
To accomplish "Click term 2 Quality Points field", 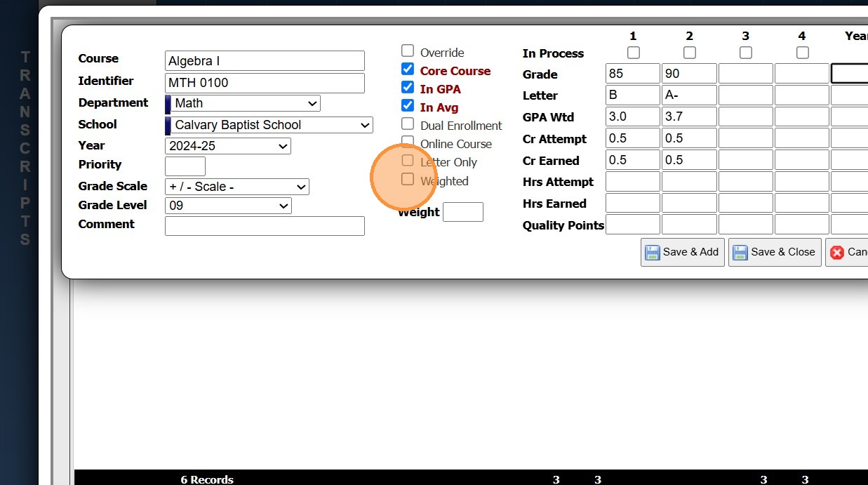I will pyautogui.click(x=689, y=225).
